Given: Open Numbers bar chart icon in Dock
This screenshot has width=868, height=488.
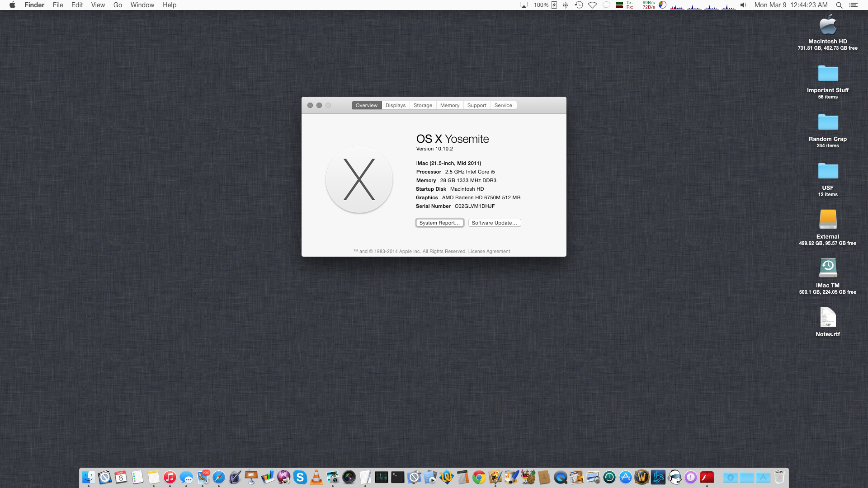Looking at the screenshot, I should [x=268, y=477].
